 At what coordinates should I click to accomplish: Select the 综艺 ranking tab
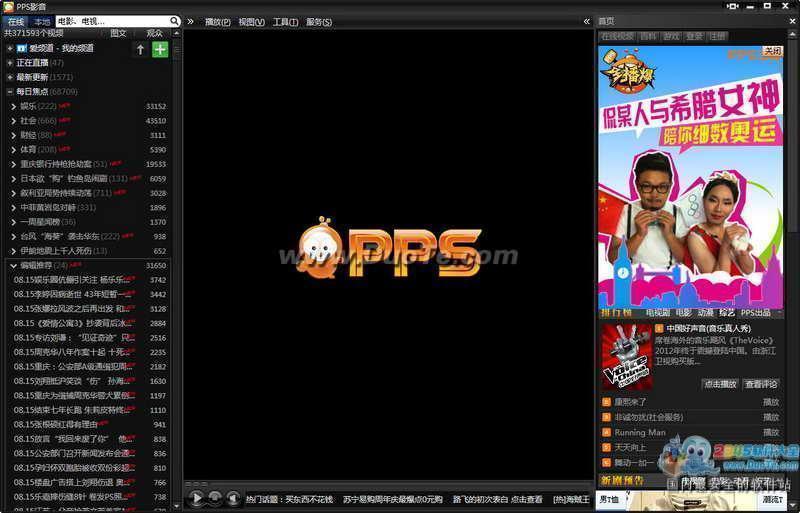pos(727,312)
